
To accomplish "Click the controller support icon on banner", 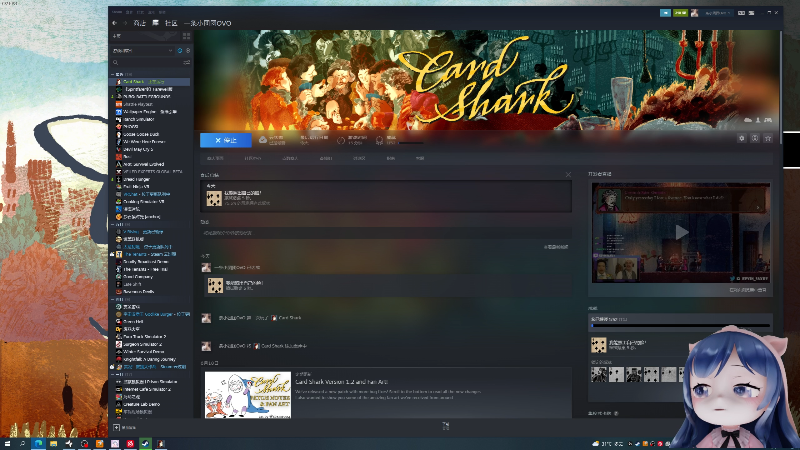I will click(768, 120).
